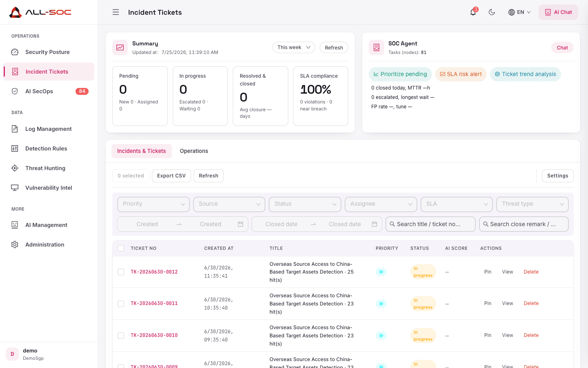The width and height of the screenshot is (588, 368).
Task: Click the demo user avatar
Action: point(12,354)
